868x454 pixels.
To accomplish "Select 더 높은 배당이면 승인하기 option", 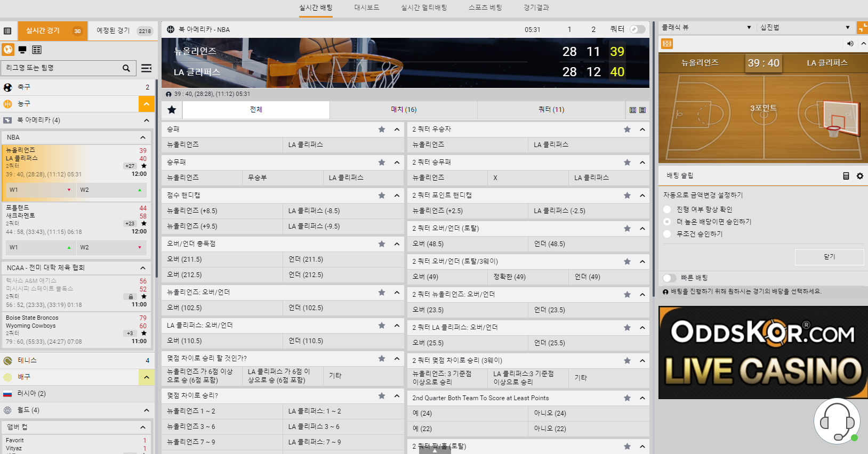I will (x=667, y=222).
